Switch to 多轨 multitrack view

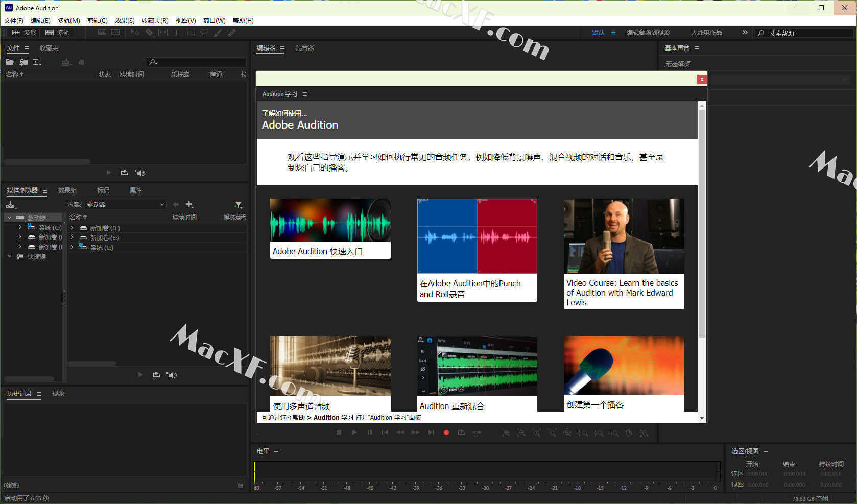(57, 32)
